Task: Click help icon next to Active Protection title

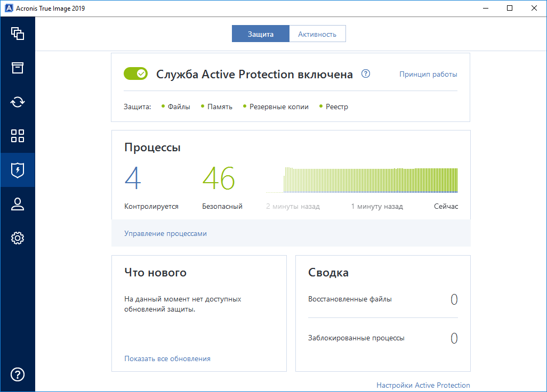Action: [x=366, y=74]
